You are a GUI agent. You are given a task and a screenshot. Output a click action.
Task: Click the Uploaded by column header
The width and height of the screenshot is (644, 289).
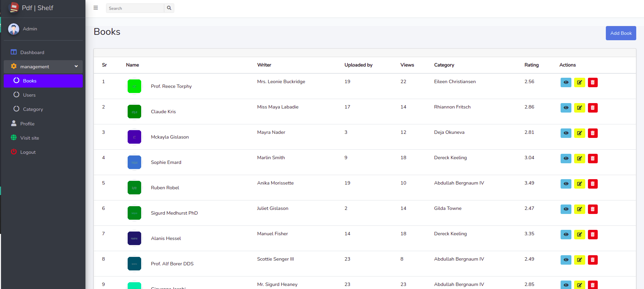point(358,65)
